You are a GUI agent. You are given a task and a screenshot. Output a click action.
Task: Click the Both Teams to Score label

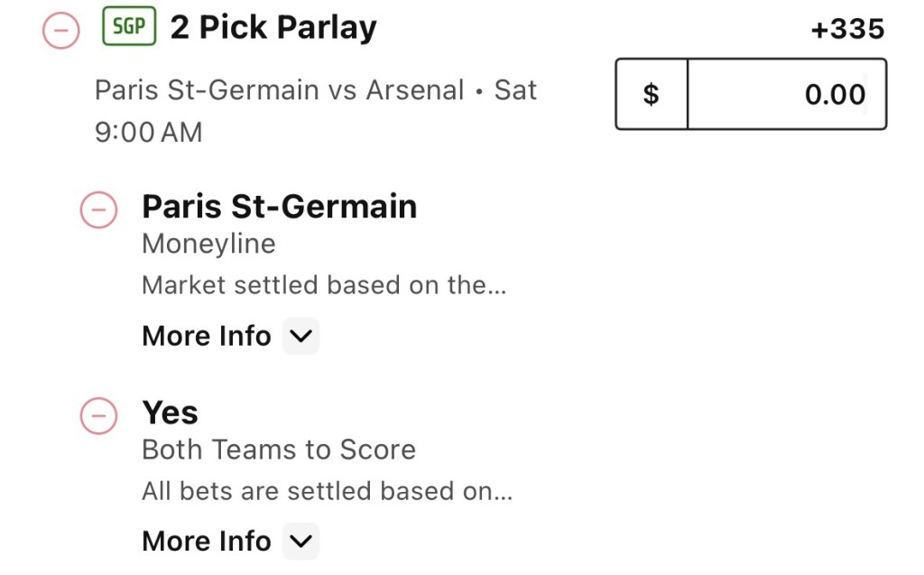point(279,450)
